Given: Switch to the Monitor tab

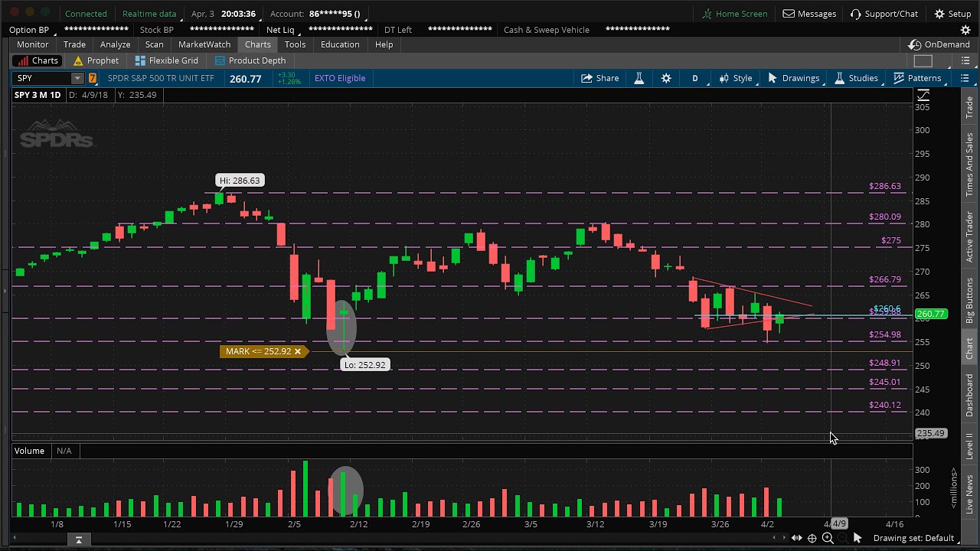Looking at the screenshot, I should click(x=32, y=44).
